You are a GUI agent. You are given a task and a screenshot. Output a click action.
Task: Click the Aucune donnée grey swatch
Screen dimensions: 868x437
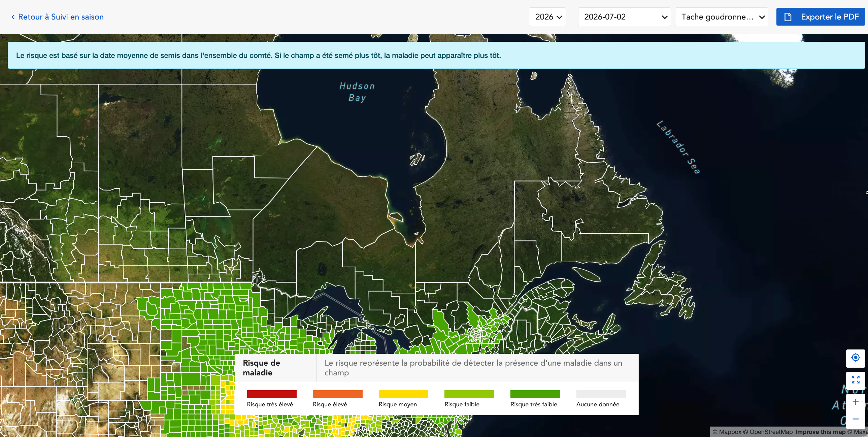pos(601,394)
